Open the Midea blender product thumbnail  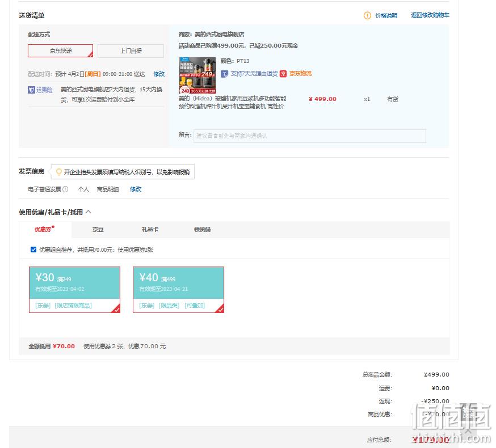pyautogui.click(x=197, y=75)
